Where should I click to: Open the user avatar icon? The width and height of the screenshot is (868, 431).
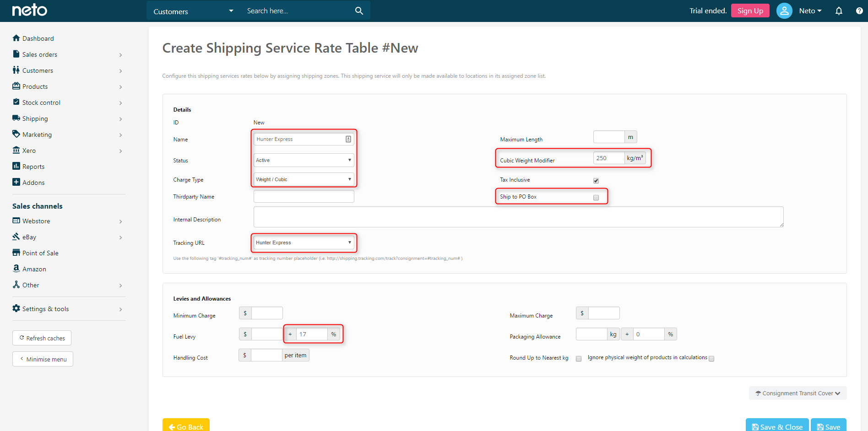click(x=784, y=11)
